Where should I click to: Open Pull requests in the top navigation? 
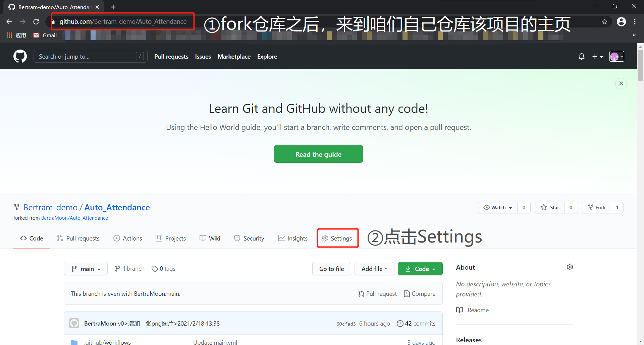click(171, 57)
